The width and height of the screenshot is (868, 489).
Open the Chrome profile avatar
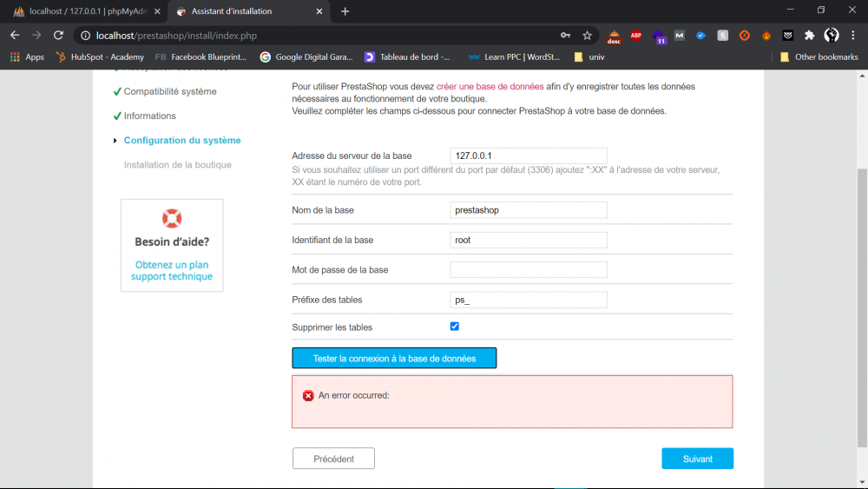(831, 36)
